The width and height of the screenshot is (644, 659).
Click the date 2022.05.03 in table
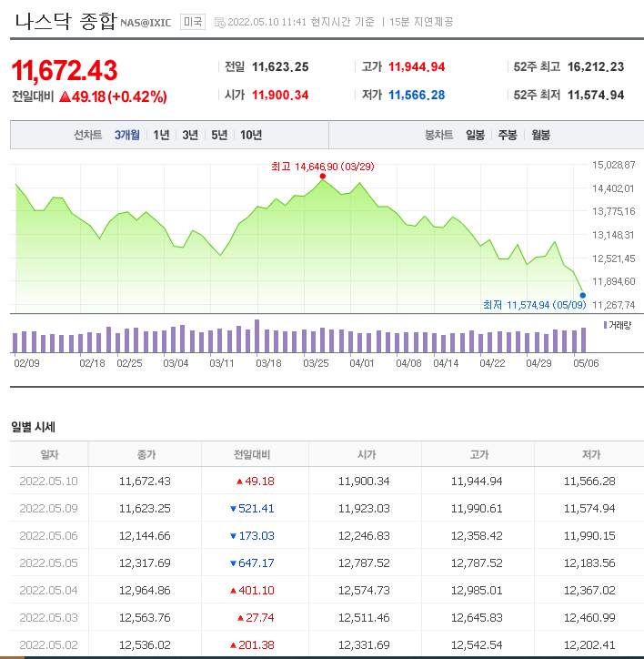(x=49, y=617)
